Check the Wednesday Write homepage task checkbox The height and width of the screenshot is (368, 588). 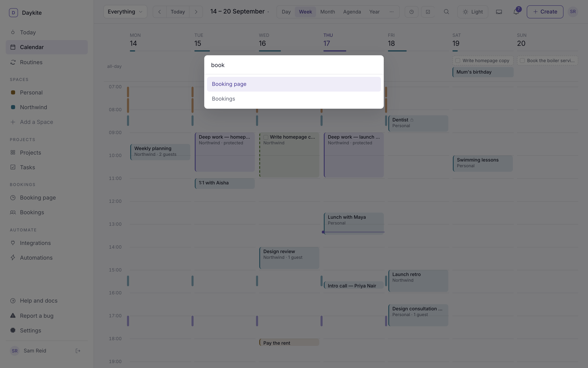266,137
